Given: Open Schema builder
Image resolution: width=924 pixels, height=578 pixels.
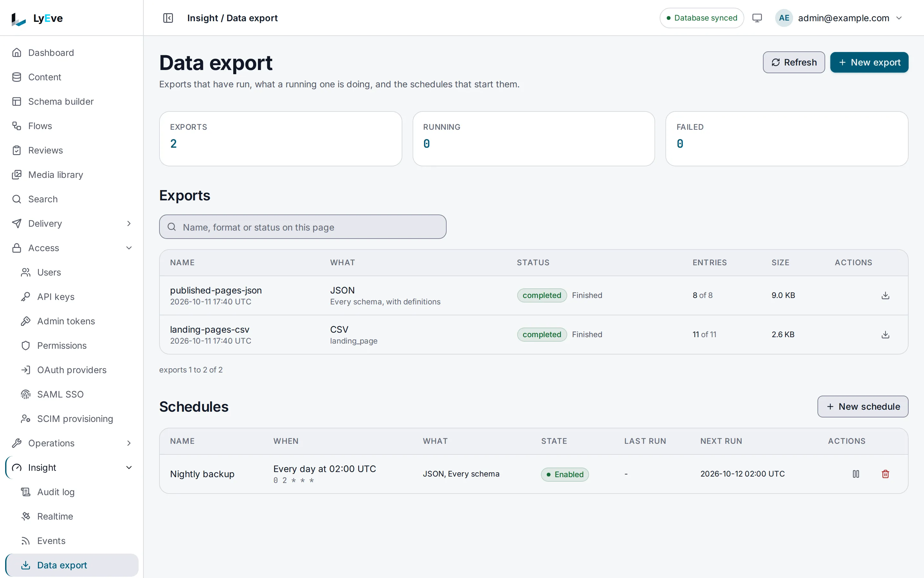Looking at the screenshot, I should point(72,102).
